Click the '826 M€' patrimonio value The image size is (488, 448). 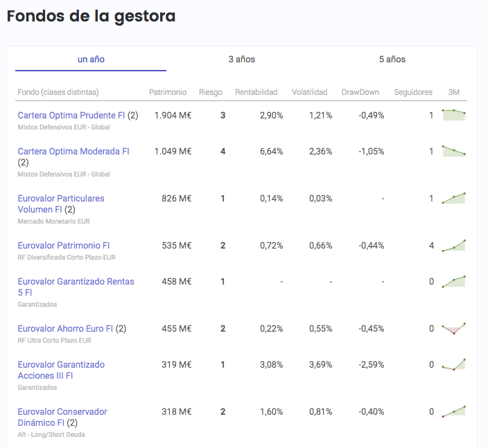(177, 198)
